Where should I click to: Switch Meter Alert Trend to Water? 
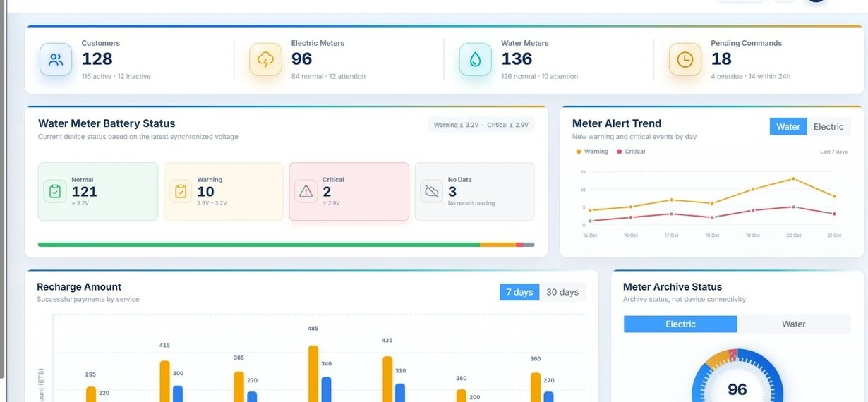(788, 127)
